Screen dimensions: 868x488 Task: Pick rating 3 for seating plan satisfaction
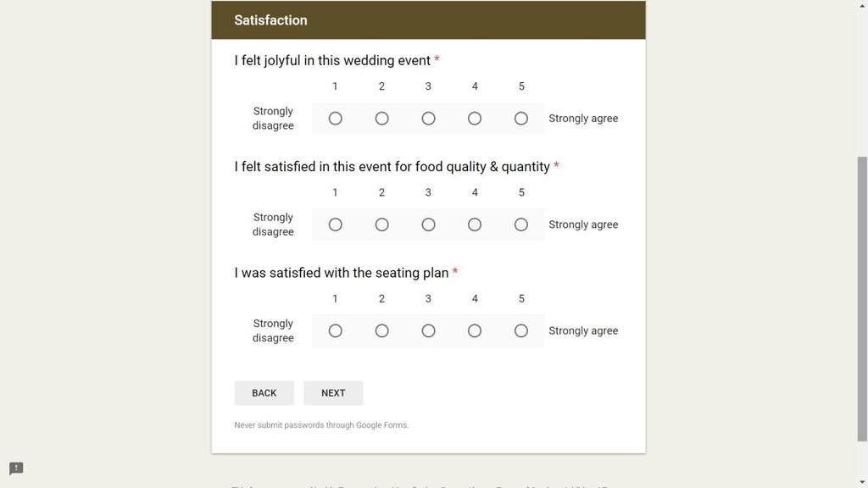428,331
